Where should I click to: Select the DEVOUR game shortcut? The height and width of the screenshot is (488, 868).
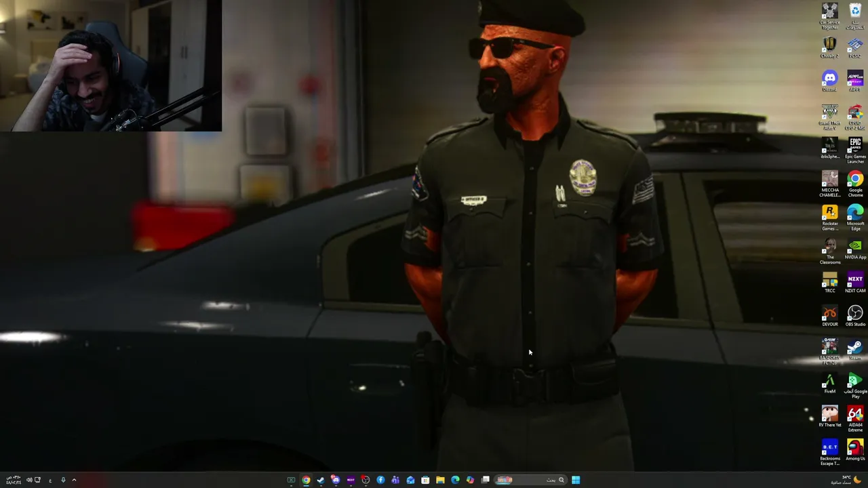point(829,316)
